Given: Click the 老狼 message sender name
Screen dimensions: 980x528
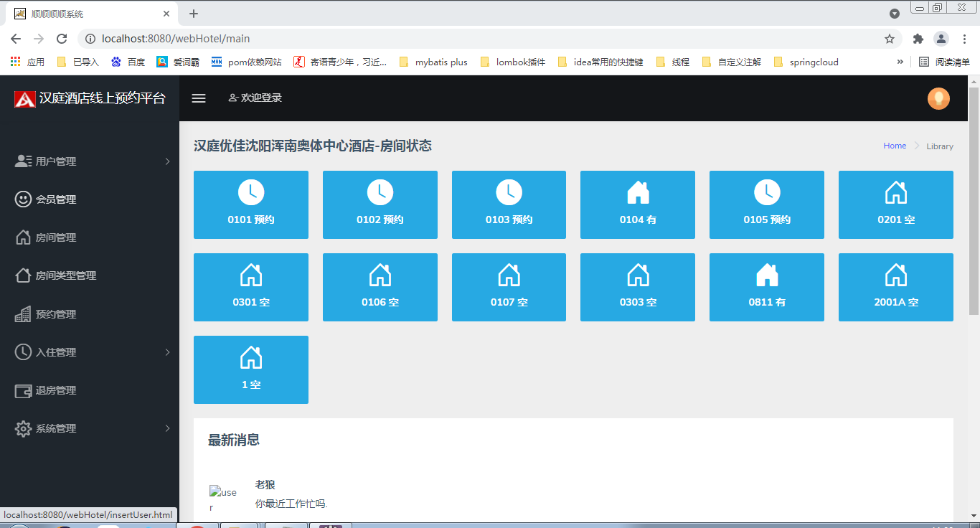Looking at the screenshot, I should (x=265, y=485).
